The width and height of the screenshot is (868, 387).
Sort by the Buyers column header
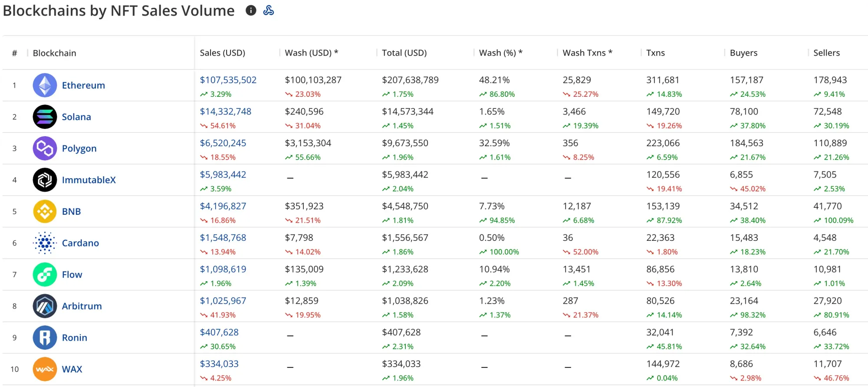pyautogui.click(x=743, y=53)
